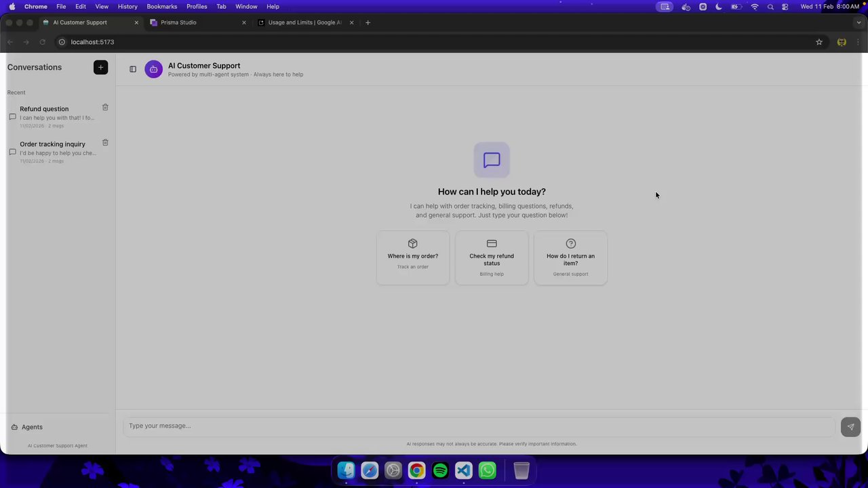Choose the How do I return an item? suggestion

tap(570, 258)
